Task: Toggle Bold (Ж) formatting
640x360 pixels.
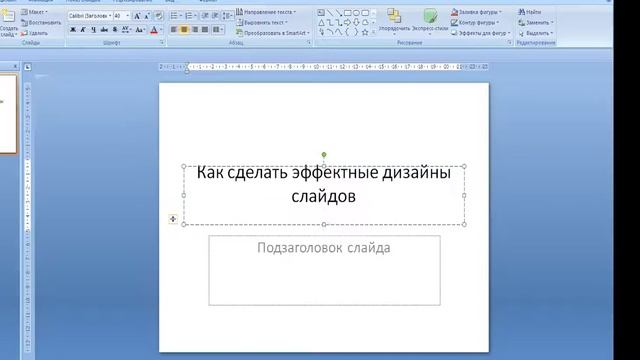Action: pos(73,29)
